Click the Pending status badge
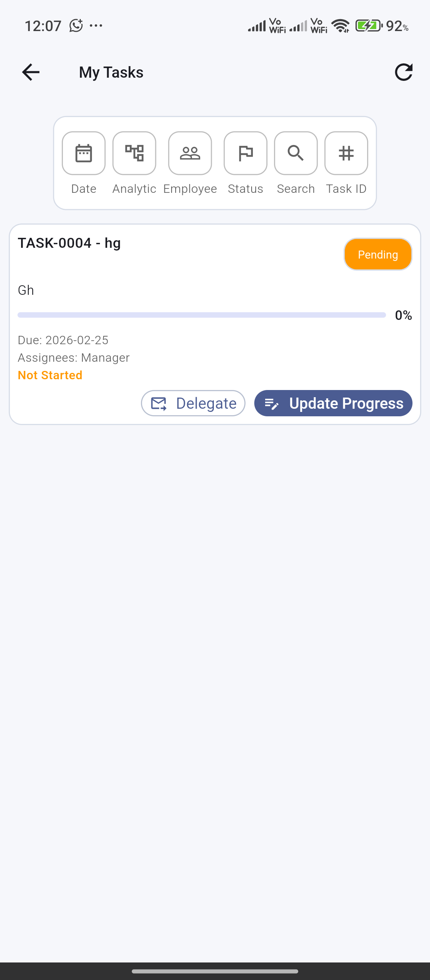Viewport: 430px width, 980px height. 378,255
